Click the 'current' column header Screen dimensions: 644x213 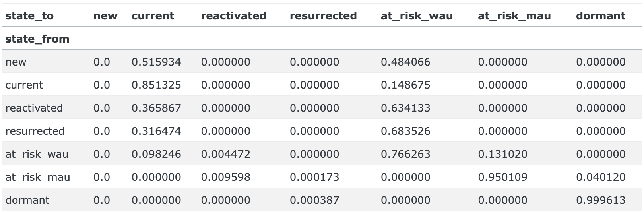pyautogui.click(x=153, y=16)
